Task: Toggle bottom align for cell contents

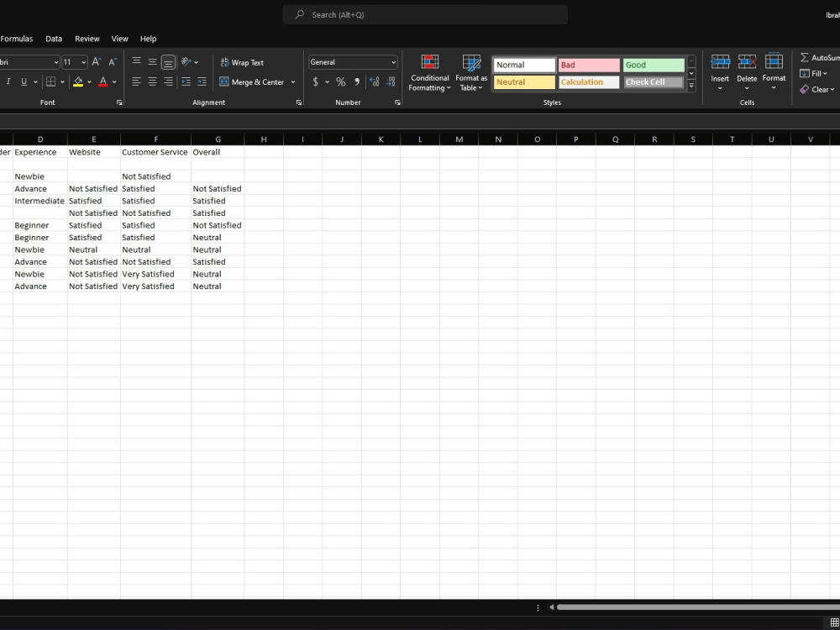Action: (x=168, y=62)
